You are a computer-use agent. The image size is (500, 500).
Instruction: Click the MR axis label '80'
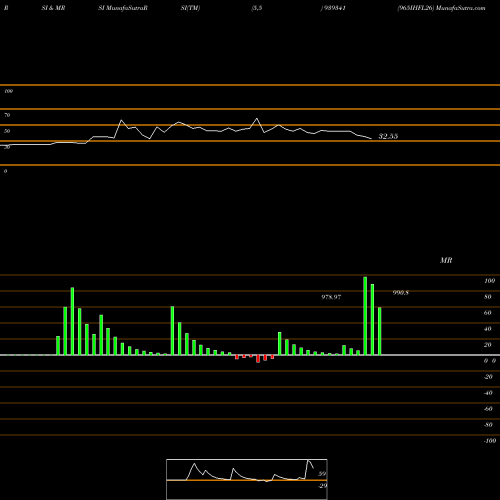click(488, 297)
